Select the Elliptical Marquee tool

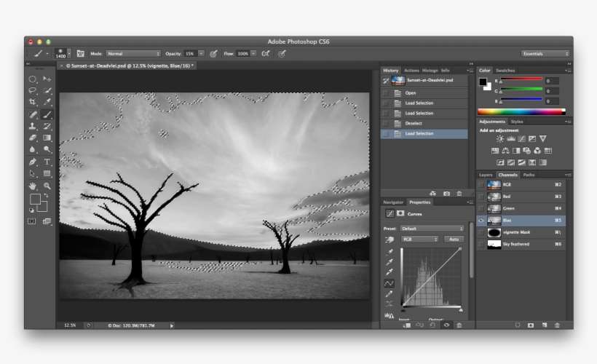pyautogui.click(x=33, y=79)
